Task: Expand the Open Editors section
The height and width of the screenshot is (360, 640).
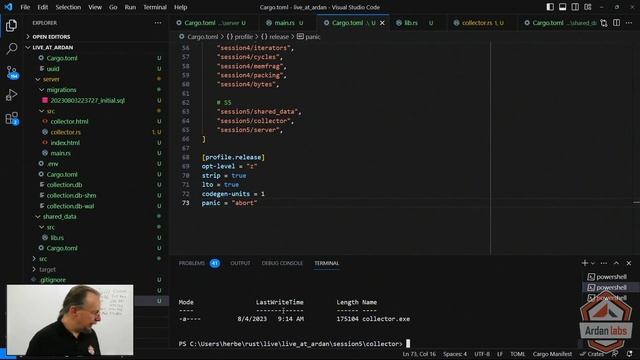Action: 51,37
